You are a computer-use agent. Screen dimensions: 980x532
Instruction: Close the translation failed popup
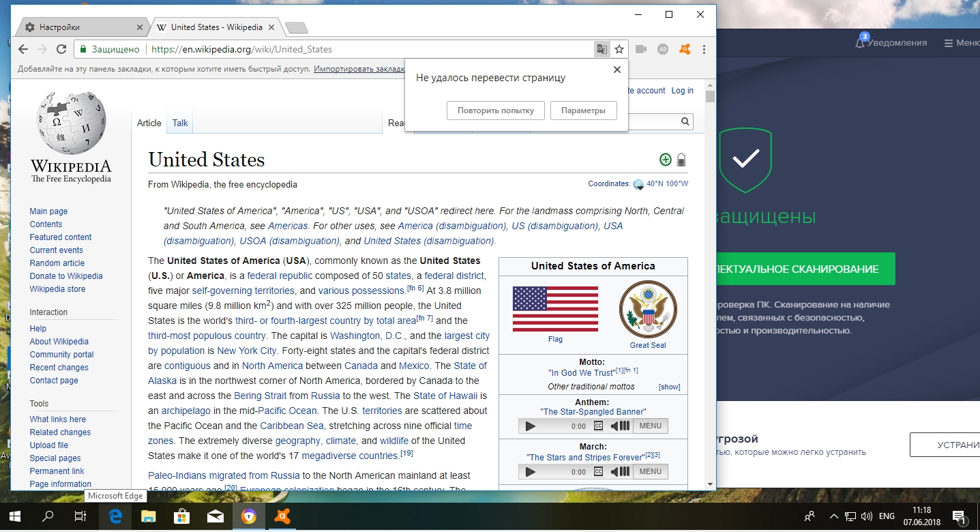coord(617,70)
